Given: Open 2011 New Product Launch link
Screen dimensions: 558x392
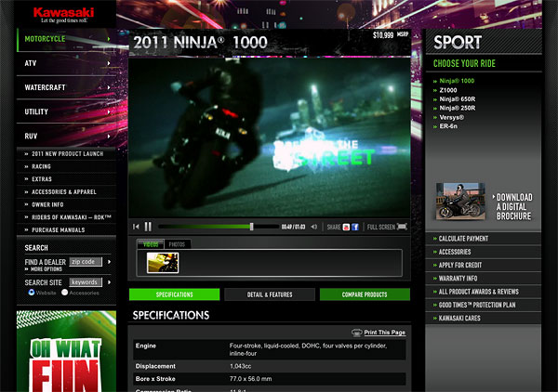Looking at the screenshot, I should [x=67, y=154].
